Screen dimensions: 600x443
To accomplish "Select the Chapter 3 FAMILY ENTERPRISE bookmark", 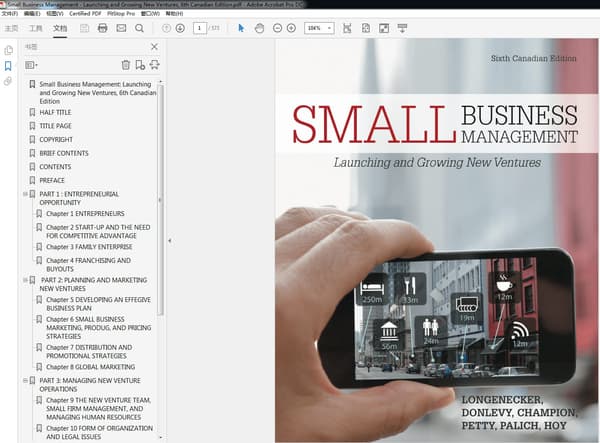I will pos(89,247).
